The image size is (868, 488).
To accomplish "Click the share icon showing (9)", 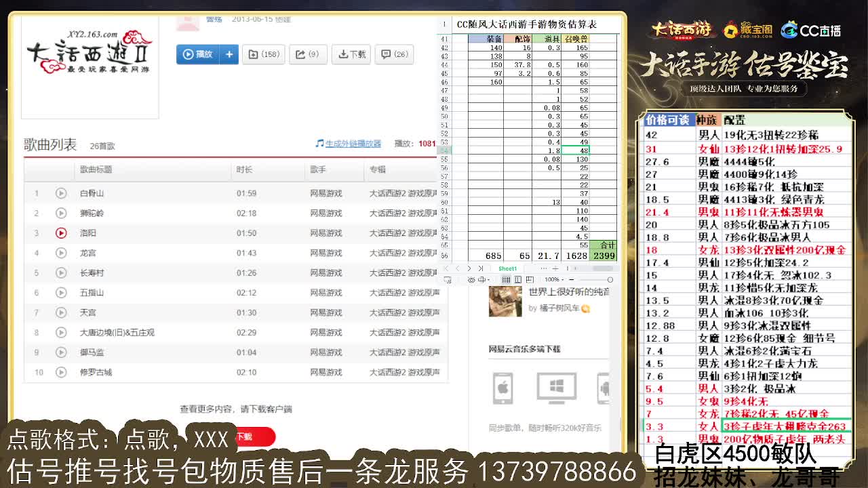I will pos(307,54).
